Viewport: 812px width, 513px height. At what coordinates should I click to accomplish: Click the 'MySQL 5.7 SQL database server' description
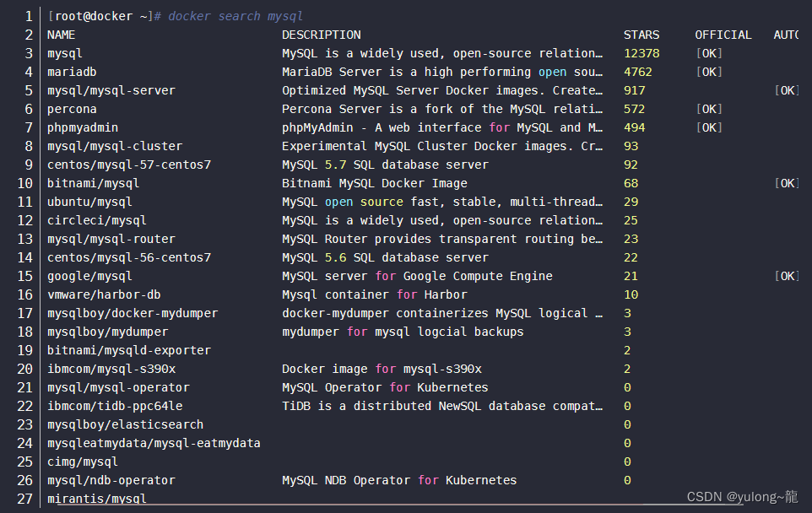coord(385,165)
